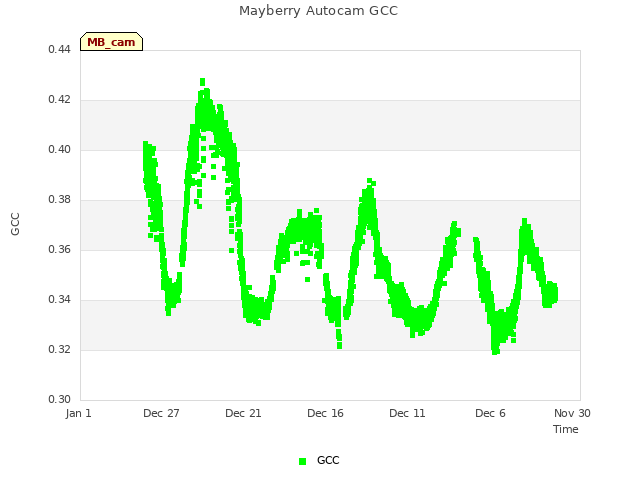The image size is (640, 480).
Task: Click the vertical GCC y-axis title
Action: pyautogui.click(x=15, y=224)
